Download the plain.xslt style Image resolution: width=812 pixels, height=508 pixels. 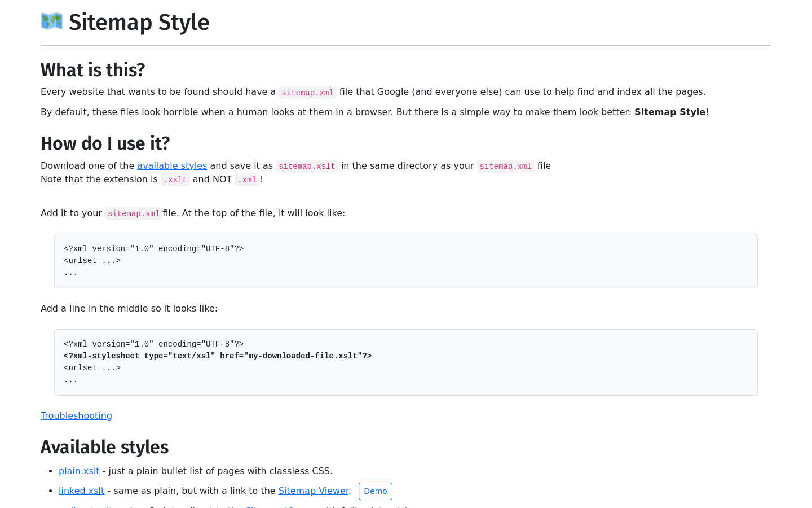[x=79, y=471]
